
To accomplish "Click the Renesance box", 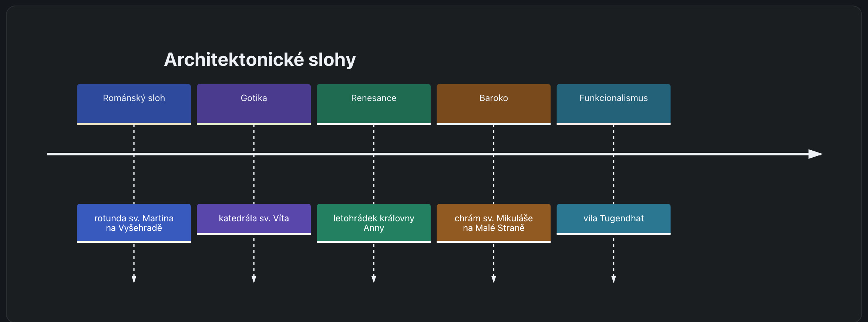I will (x=374, y=104).
